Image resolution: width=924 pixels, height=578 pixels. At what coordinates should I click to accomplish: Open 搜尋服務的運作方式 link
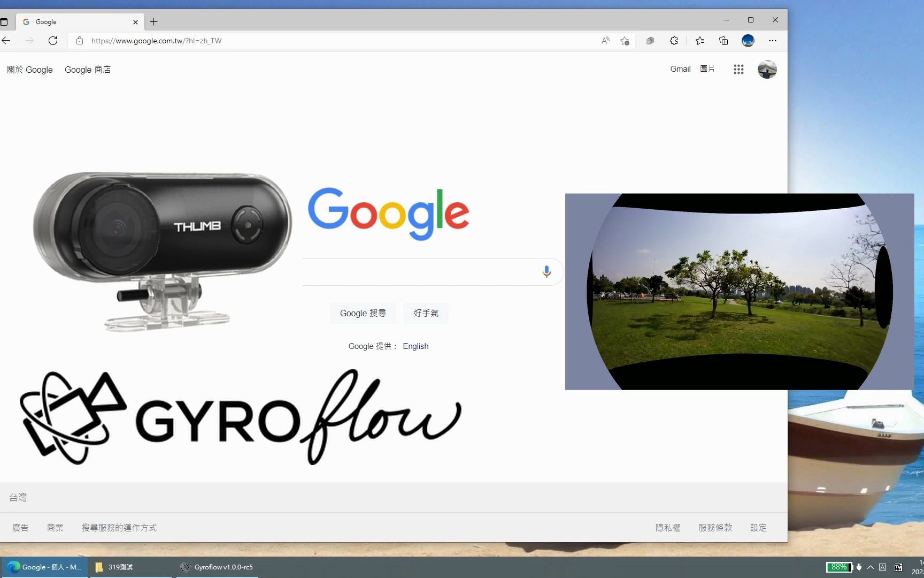[x=119, y=528]
